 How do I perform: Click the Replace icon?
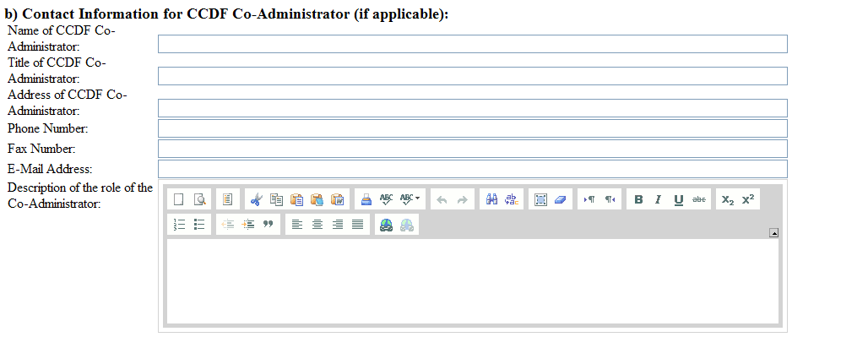click(512, 200)
